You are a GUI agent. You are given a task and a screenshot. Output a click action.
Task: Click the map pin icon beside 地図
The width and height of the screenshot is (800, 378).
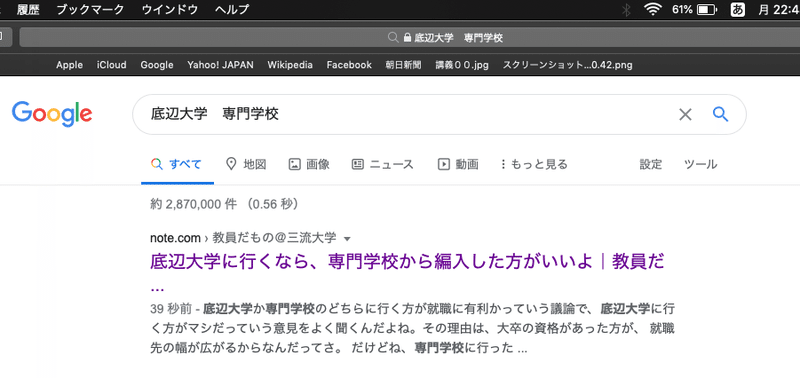[x=231, y=164]
